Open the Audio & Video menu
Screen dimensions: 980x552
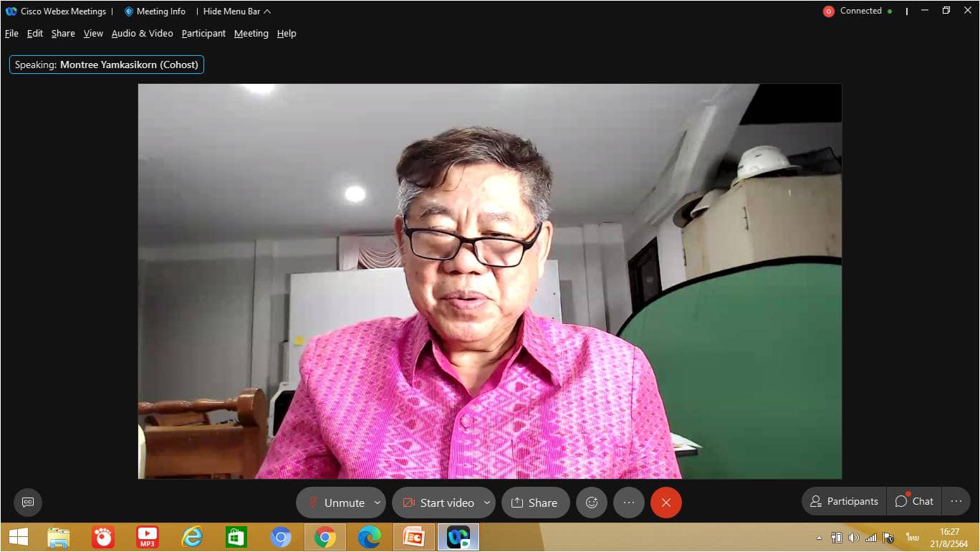[142, 33]
